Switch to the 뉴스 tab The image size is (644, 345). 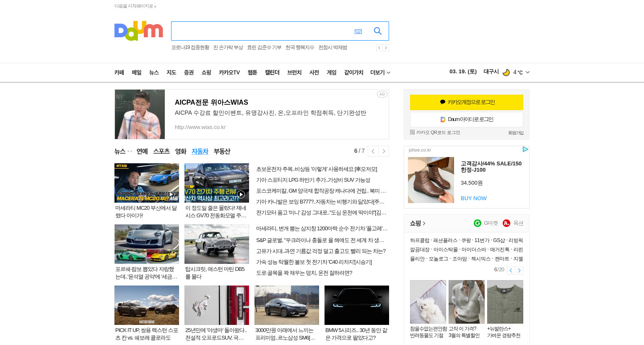(x=120, y=151)
